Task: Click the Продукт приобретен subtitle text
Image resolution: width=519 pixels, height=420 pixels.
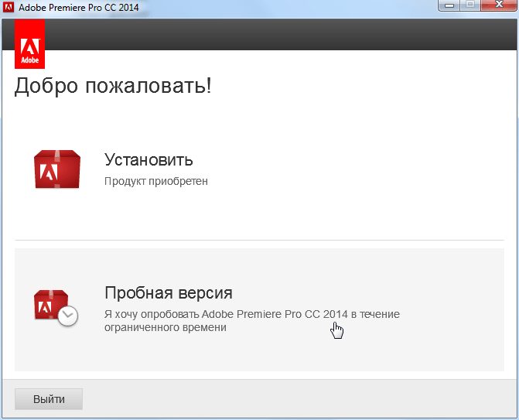Action: coord(156,181)
